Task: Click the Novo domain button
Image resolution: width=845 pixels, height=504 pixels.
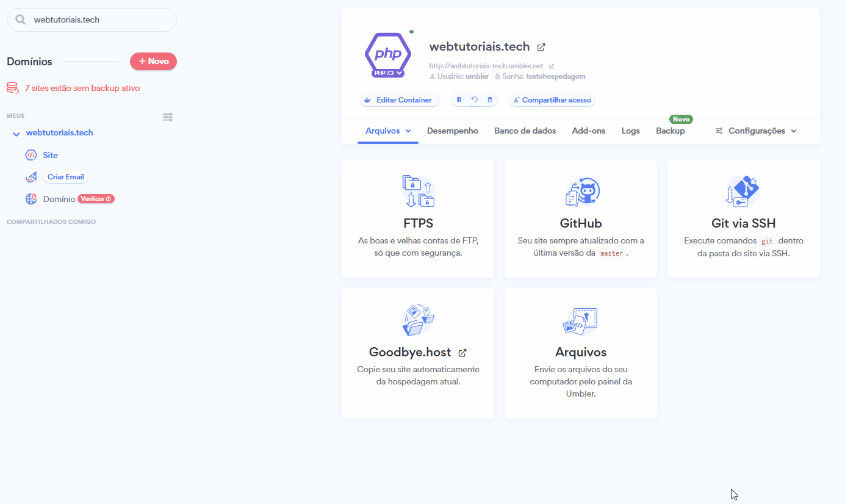Action: 153,62
